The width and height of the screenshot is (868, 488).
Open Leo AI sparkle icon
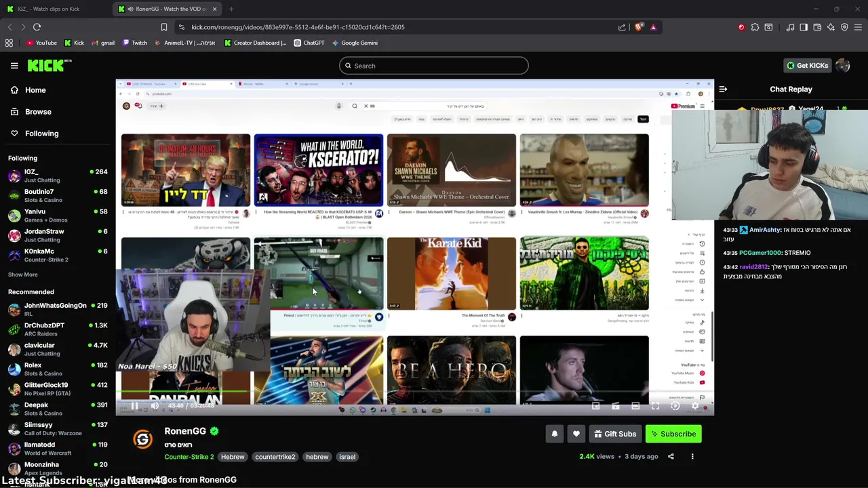831,27
